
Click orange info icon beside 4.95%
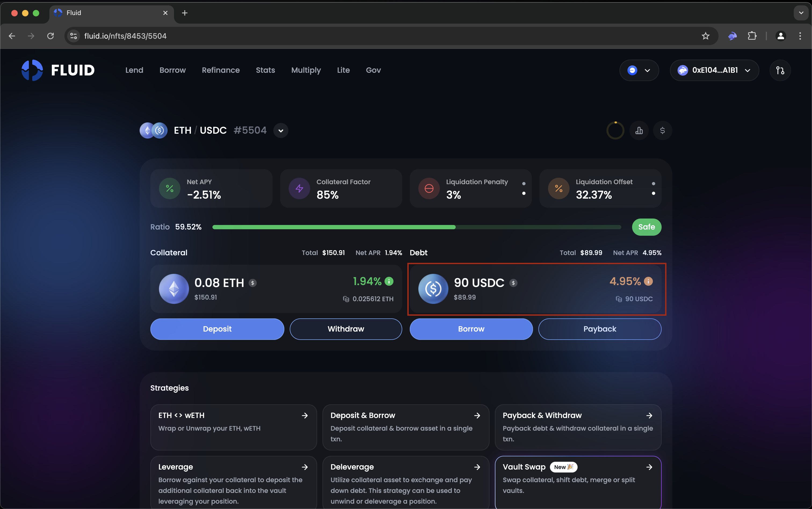pos(648,281)
